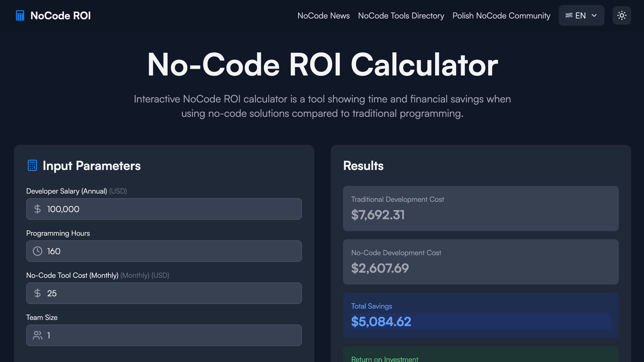Screen dimensions: 644x362
Task: Click the Team Size label
Action: (42, 318)
